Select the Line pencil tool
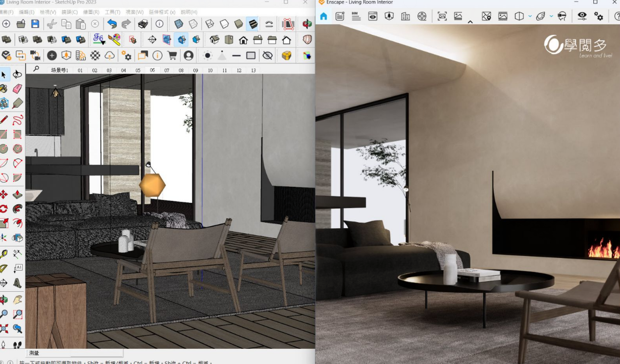 pyautogui.click(x=4, y=120)
